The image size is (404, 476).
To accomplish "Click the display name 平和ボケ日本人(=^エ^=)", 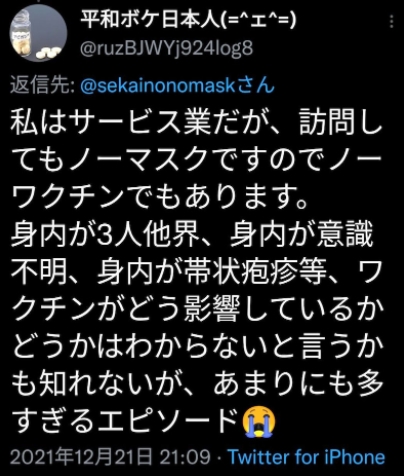I will coord(188,21).
